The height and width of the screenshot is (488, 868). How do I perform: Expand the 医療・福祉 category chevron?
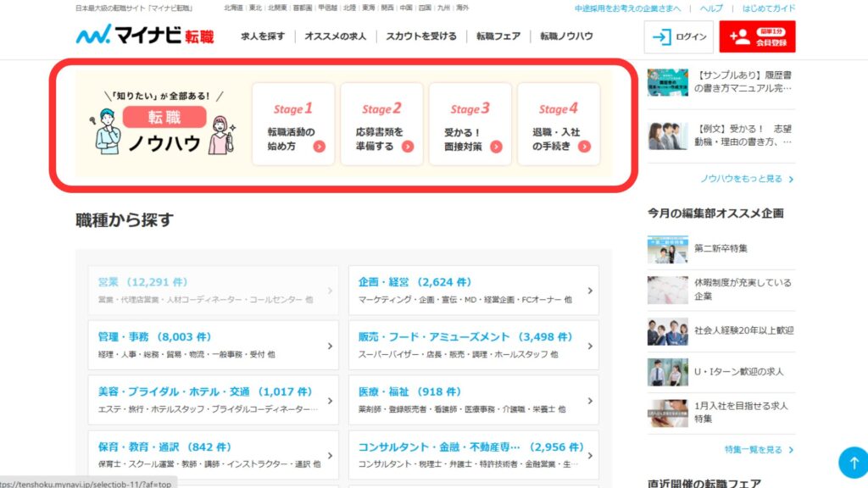pos(589,400)
